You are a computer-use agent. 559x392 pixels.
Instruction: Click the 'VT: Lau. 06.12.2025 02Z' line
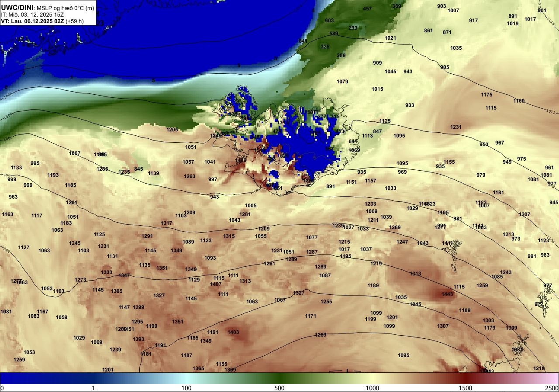click(x=32, y=21)
